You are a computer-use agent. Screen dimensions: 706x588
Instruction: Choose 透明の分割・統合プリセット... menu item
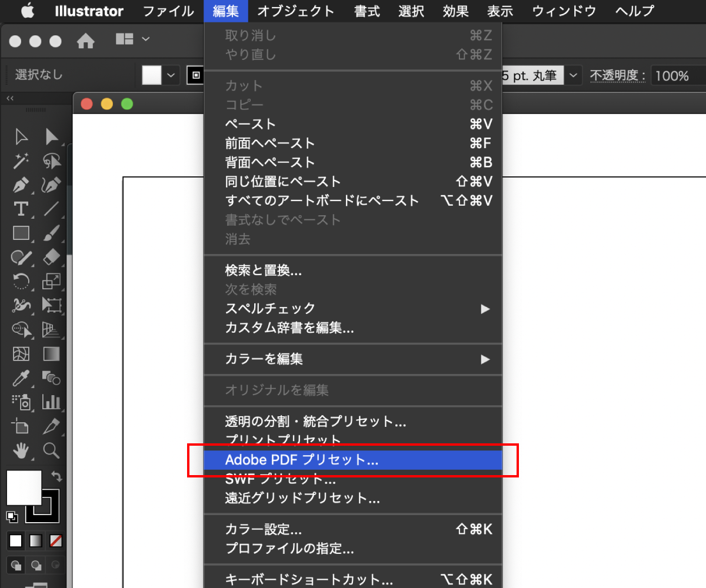coord(352,422)
